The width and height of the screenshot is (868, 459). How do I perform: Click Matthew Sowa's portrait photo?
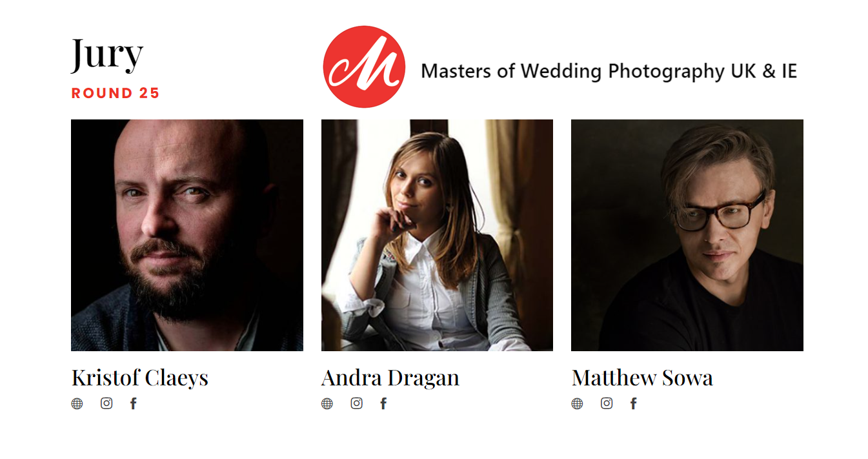[687, 235]
